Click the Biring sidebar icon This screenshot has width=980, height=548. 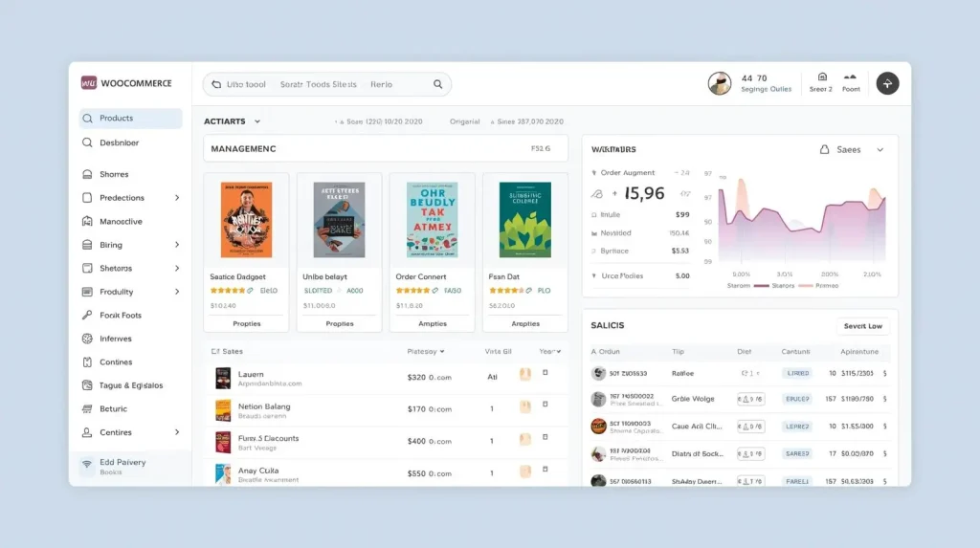click(87, 245)
